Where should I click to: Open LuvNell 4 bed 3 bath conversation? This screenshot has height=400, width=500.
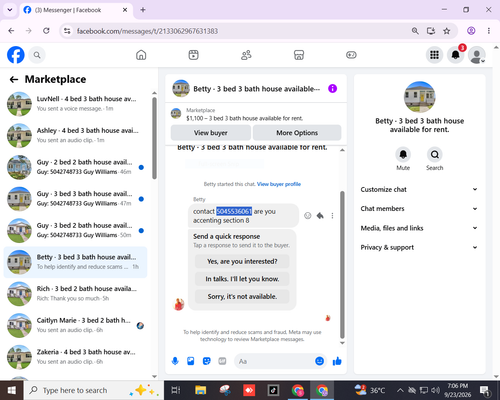click(75, 104)
